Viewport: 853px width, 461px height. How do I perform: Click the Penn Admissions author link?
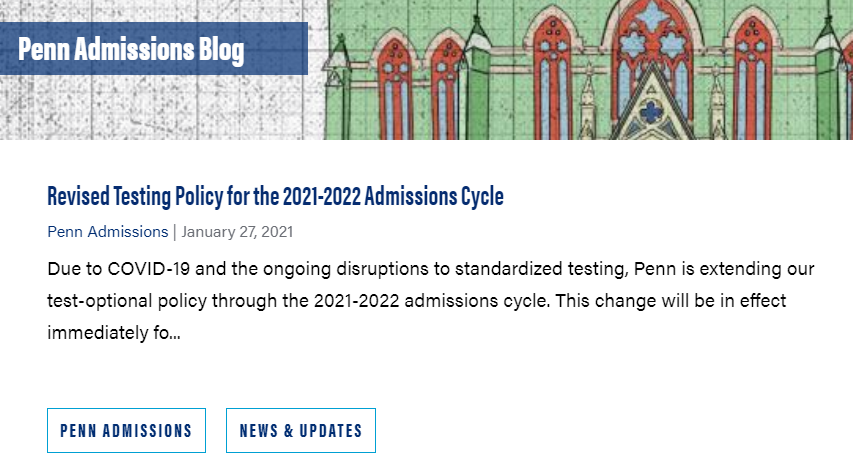tap(107, 232)
